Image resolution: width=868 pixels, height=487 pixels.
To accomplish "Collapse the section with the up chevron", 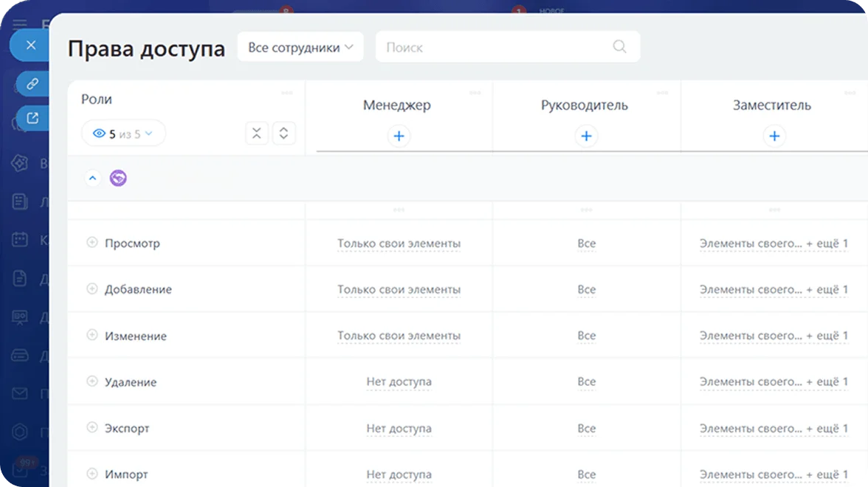I will pos(92,179).
